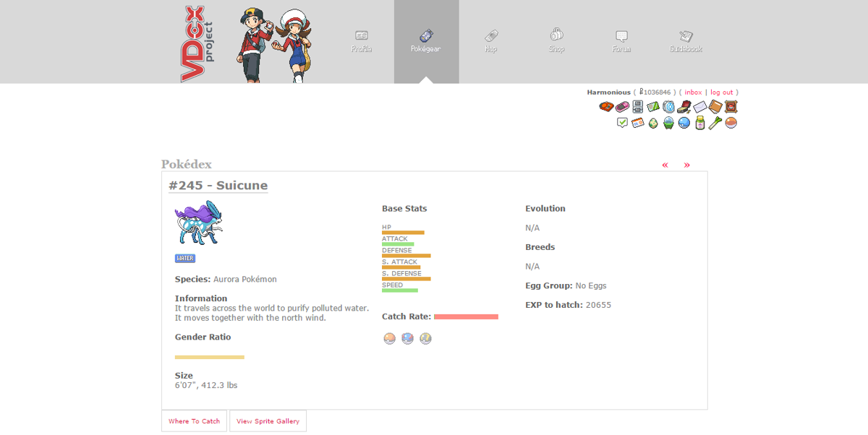Click the green checkmark speech bubble icon
The width and height of the screenshot is (868, 435).
coord(622,123)
